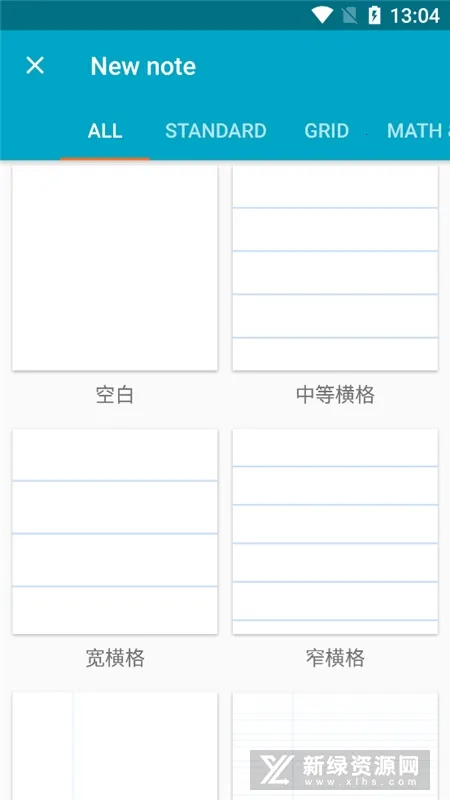Tap the no-SIM signal icon
The image size is (450, 800).
349,15
